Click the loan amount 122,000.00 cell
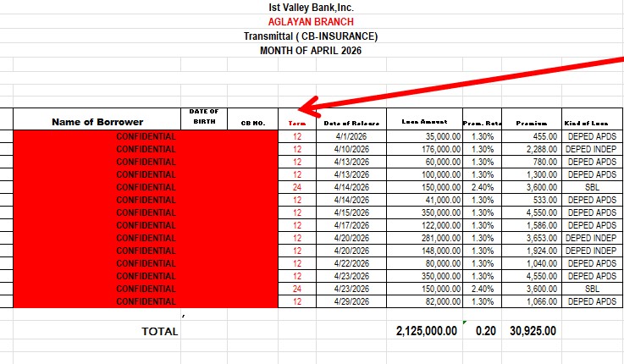624x364 pixels. [x=425, y=225]
